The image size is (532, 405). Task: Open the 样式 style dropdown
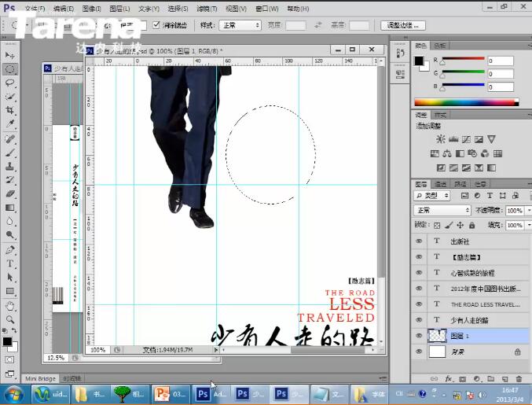[240, 25]
